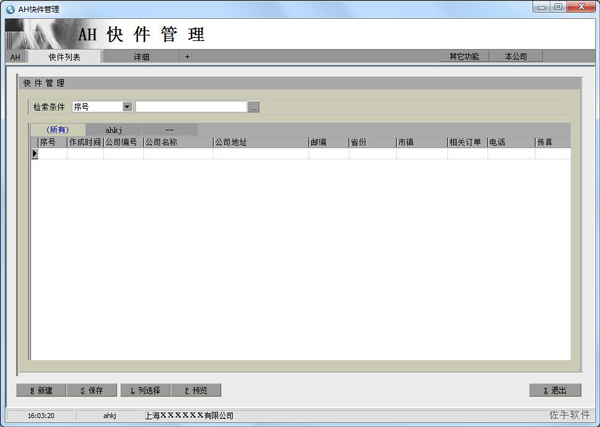Minimize the AH快件管理 window
This screenshot has width=600, height=427.
(541, 7)
